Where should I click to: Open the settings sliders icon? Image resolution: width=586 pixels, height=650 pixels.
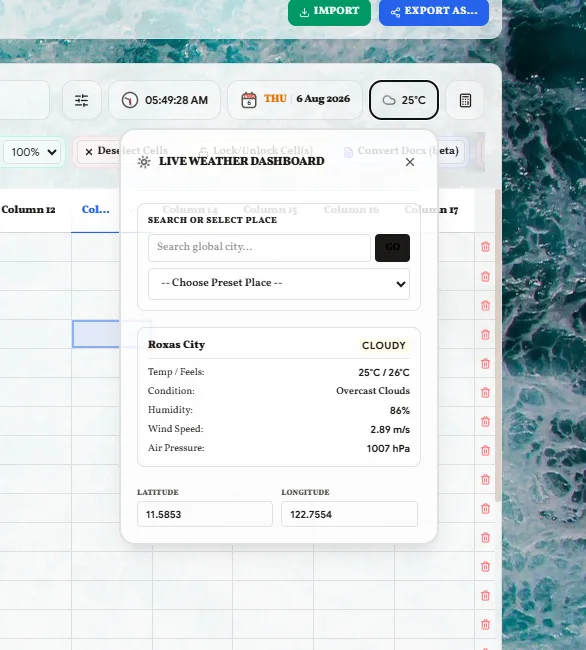tap(82, 100)
